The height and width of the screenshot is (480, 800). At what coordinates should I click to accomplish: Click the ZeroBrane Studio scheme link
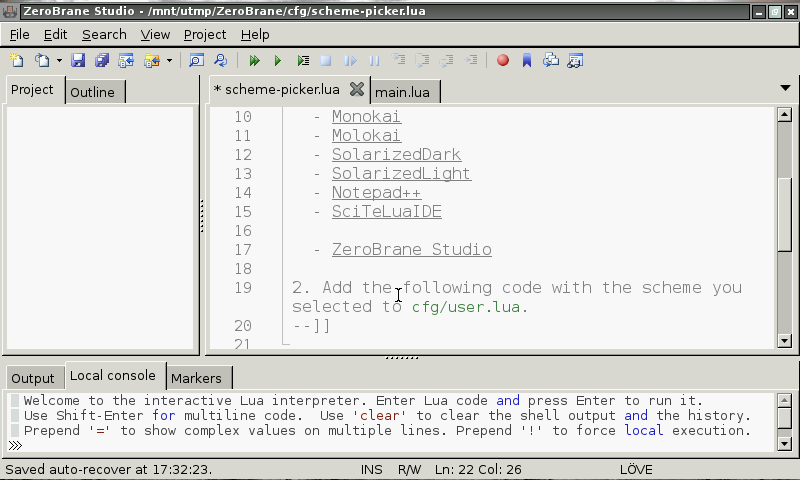pos(412,249)
